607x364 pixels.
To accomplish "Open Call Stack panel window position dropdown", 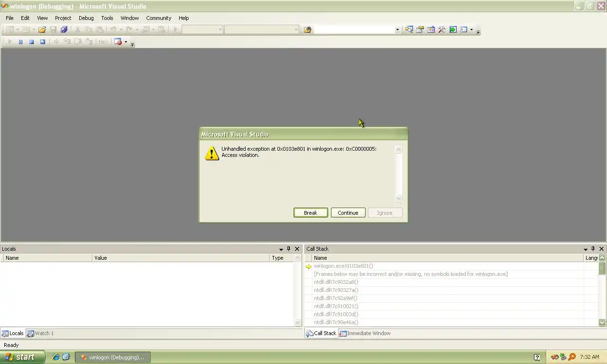I will point(585,249).
